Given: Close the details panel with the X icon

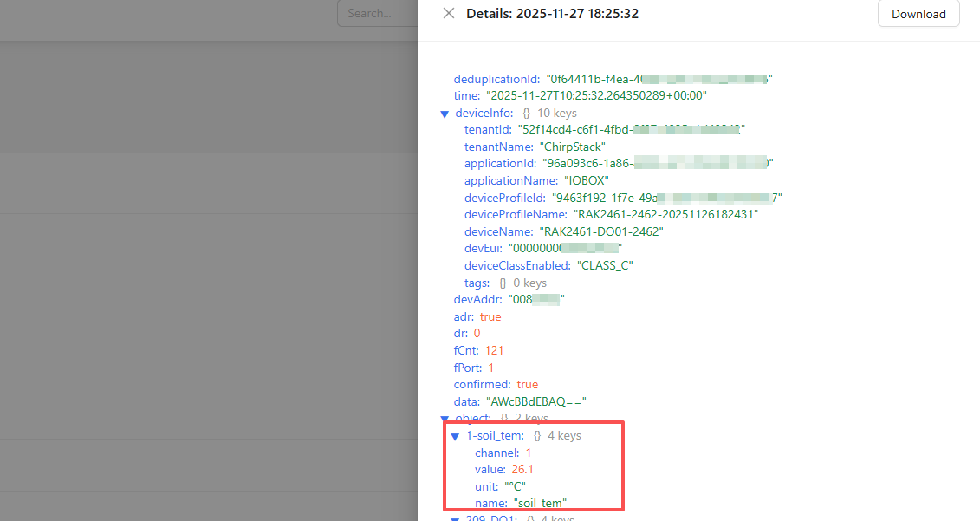Looking at the screenshot, I should tap(449, 13).
